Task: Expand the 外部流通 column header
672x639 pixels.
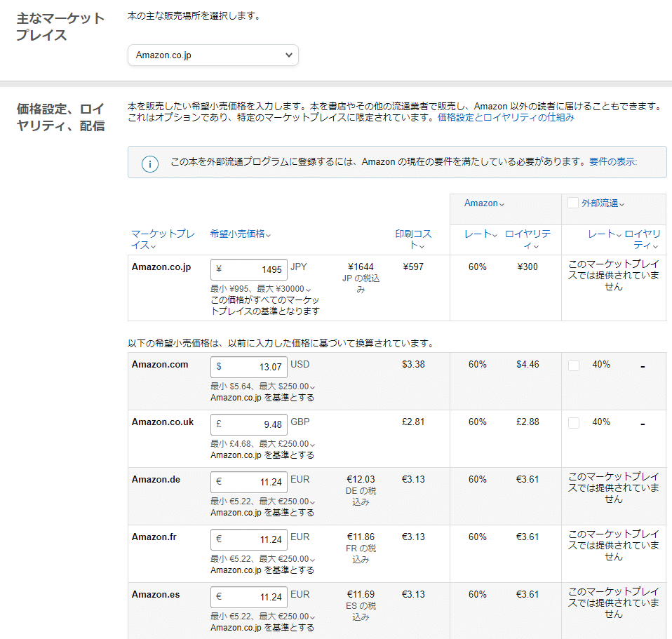Action: 603,203
